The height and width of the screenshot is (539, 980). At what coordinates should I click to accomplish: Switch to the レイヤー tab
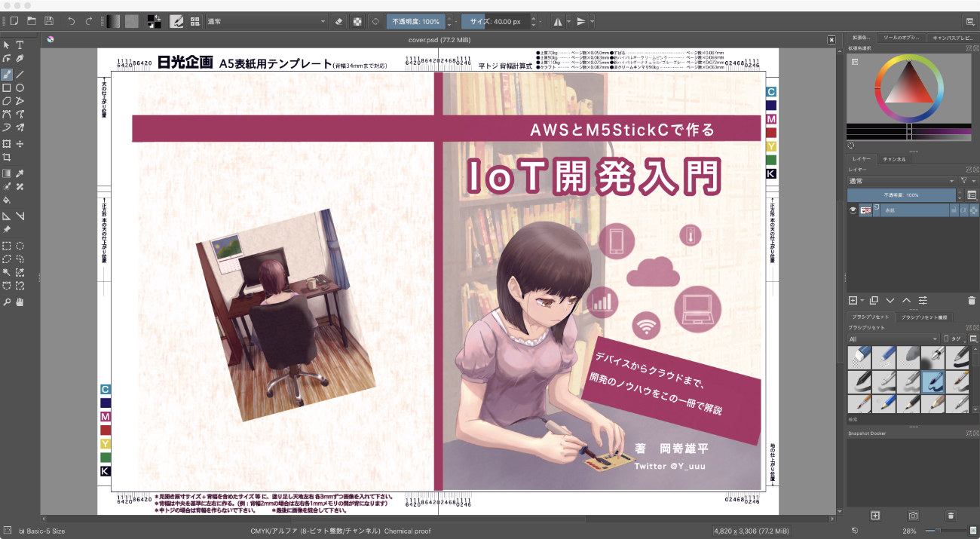[861, 159]
